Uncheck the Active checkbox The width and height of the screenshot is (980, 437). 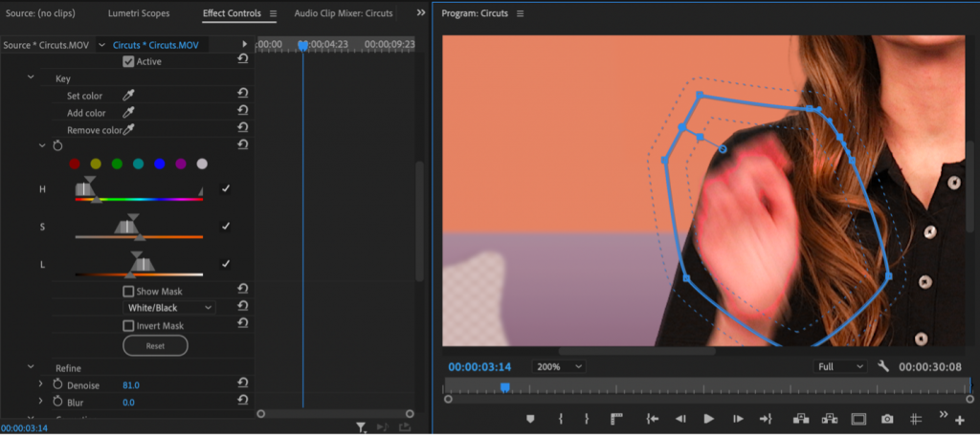click(128, 61)
